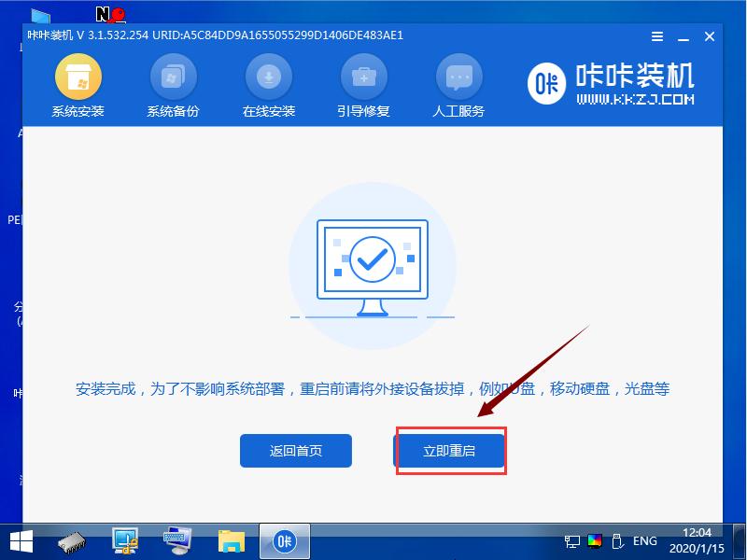Click the colorful display tray icon
747x560 pixels.
tap(595, 541)
